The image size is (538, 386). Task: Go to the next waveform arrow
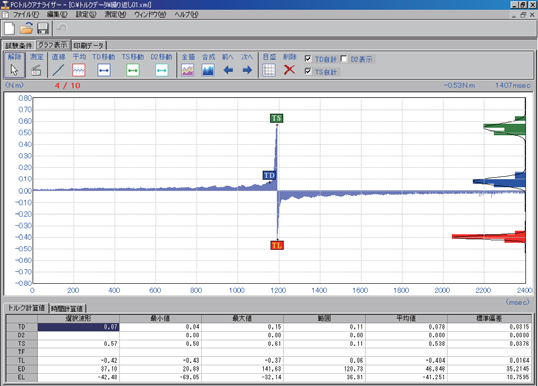(247, 70)
